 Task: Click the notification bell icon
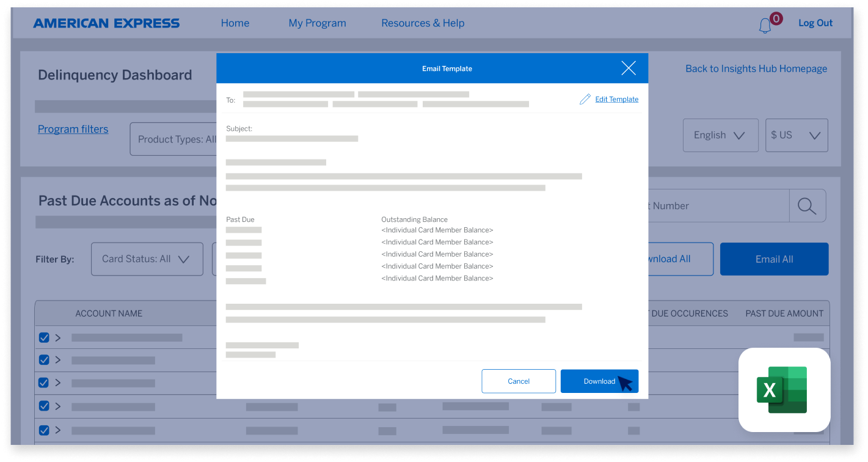pyautogui.click(x=765, y=26)
